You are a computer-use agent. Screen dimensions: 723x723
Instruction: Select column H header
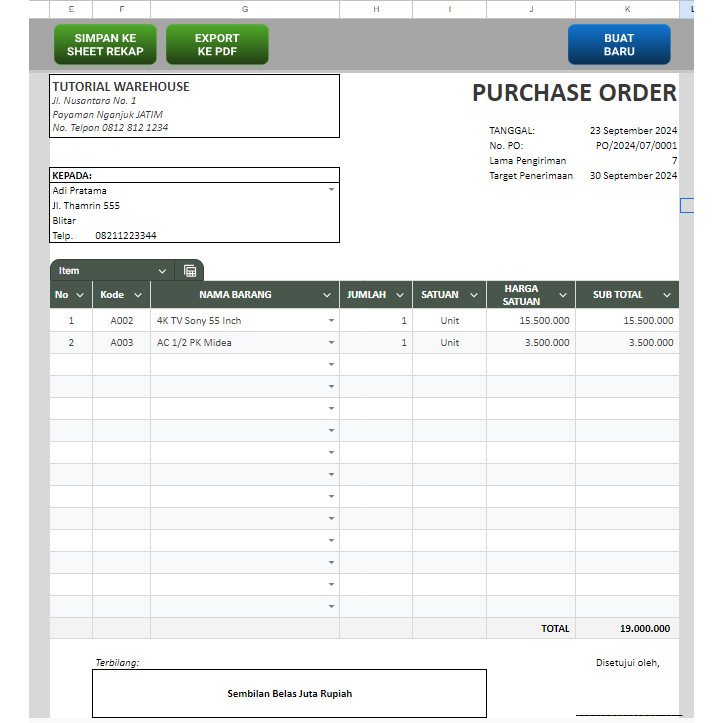point(376,9)
